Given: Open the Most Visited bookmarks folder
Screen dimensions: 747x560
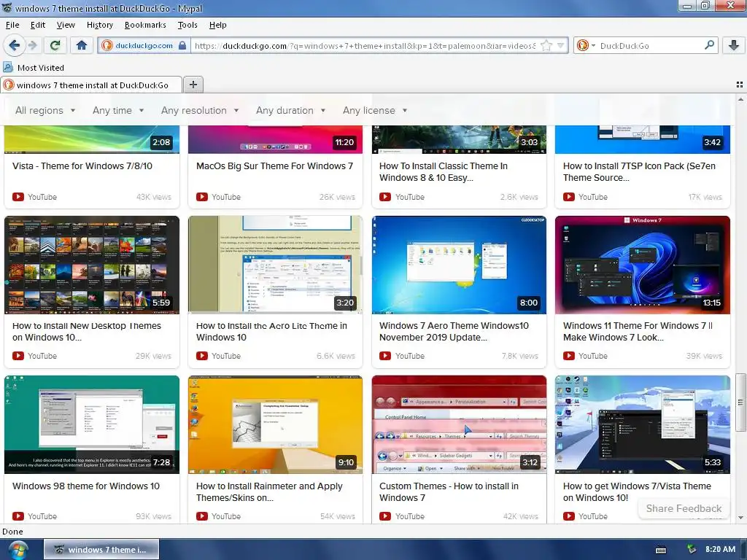Looking at the screenshot, I should coord(34,68).
